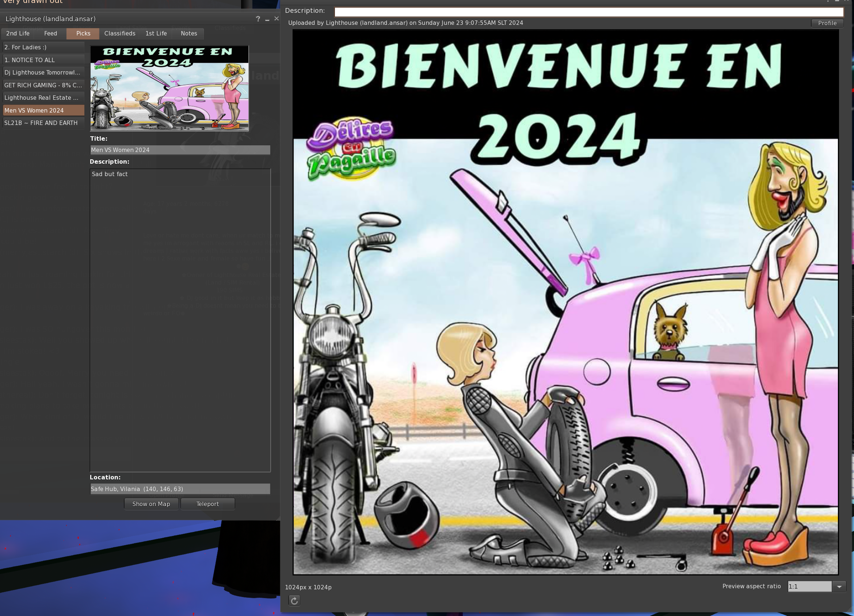Teleport to the pick location

point(207,504)
